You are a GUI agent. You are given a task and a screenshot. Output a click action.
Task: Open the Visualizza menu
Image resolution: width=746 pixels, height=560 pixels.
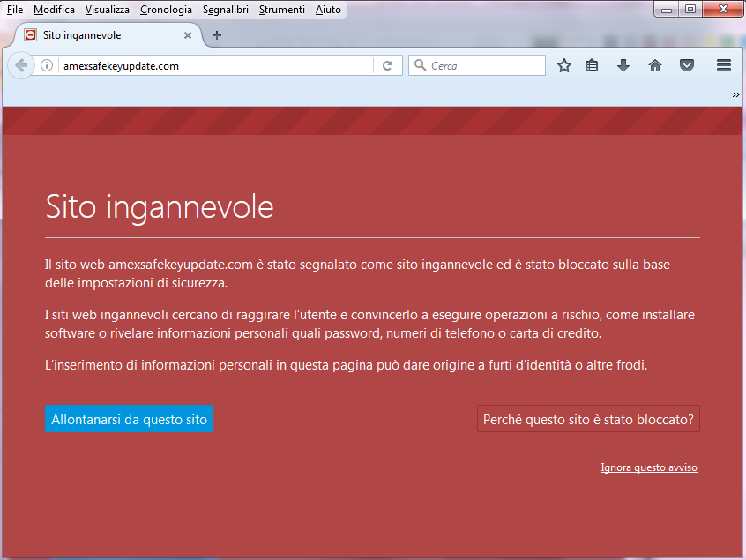107,10
